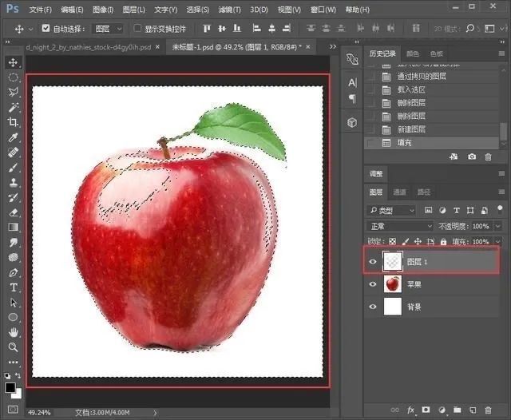
Task: Click the fx layer style icon
Action: [x=410, y=410]
